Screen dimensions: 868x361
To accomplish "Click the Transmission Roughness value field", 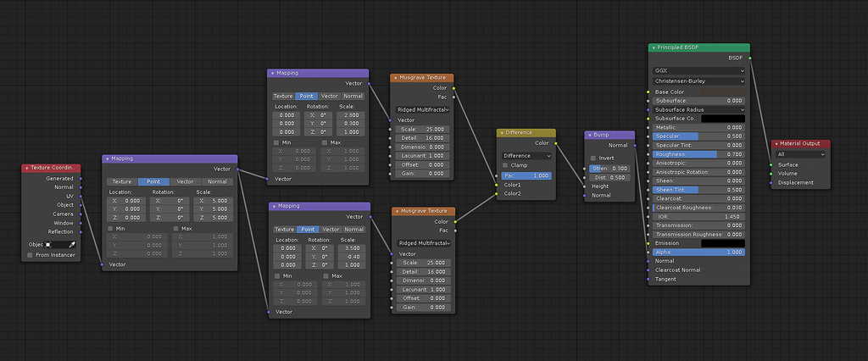I will point(698,234).
